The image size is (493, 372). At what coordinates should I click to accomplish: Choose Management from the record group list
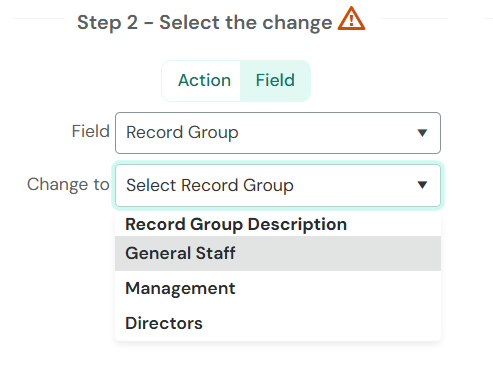pyautogui.click(x=278, y=288)
